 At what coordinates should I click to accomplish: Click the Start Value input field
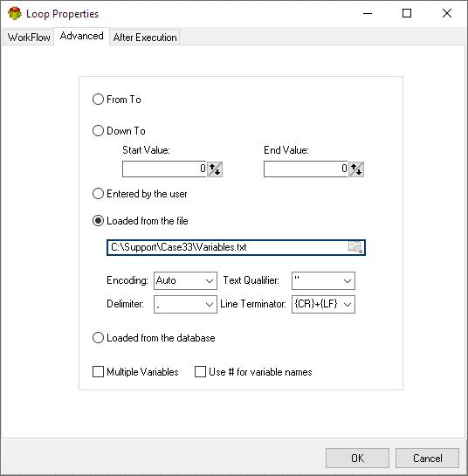(x=164, y=169)
